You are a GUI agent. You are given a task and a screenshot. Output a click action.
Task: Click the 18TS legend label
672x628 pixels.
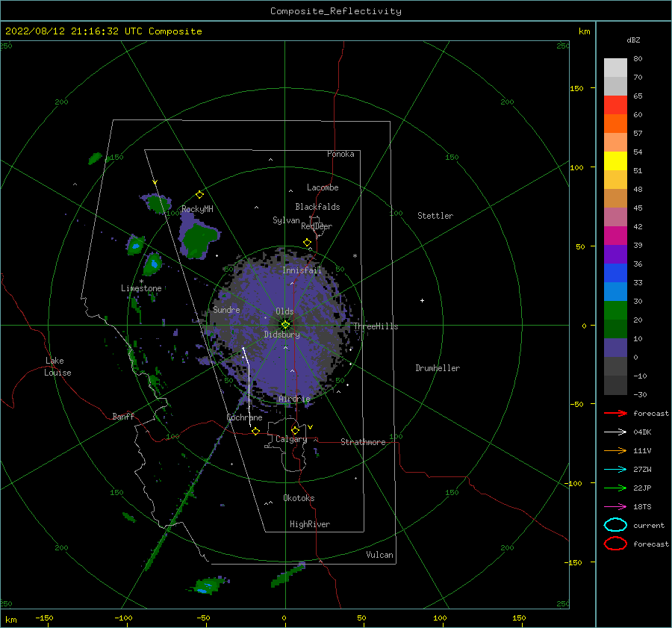(x=642, y=507)
